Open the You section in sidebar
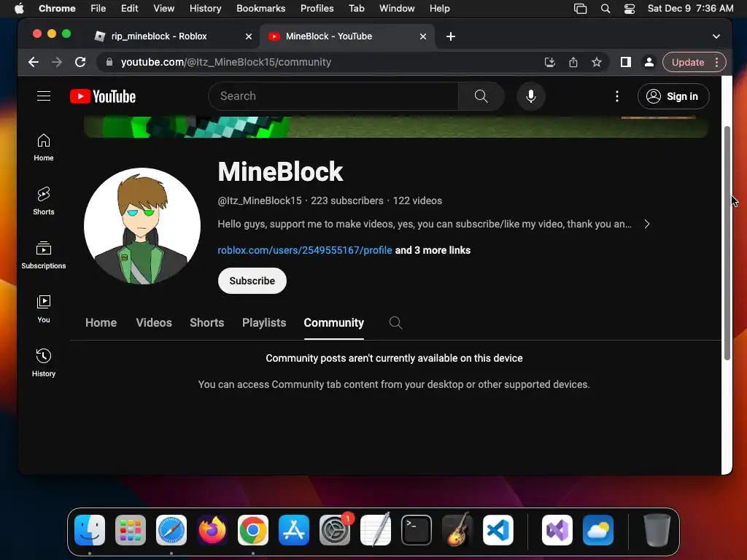 point(43,309)
